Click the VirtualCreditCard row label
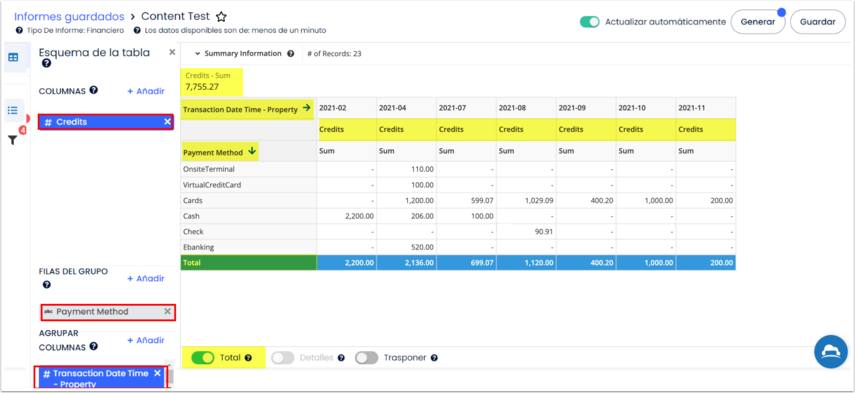This screenshot has height=393, width=855. coord(212,185)
